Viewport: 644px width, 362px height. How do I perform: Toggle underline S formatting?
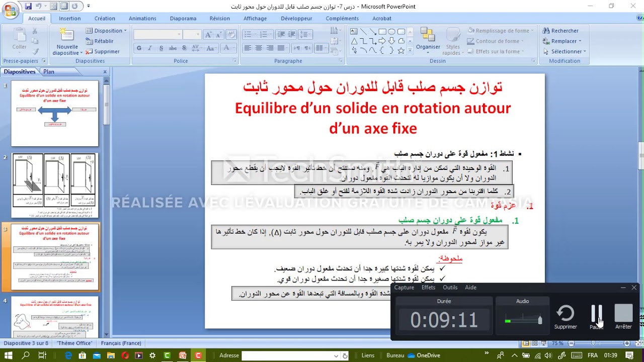click(x=161, y=48)
